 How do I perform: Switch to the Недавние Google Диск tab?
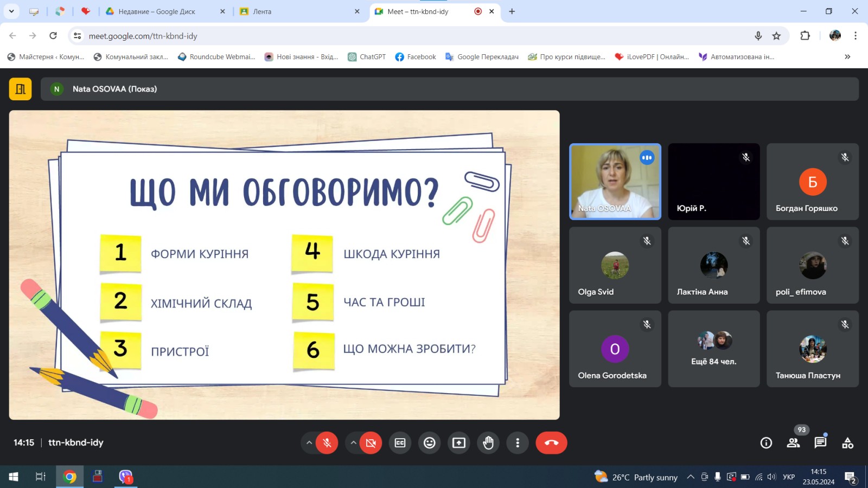(157, 11)
